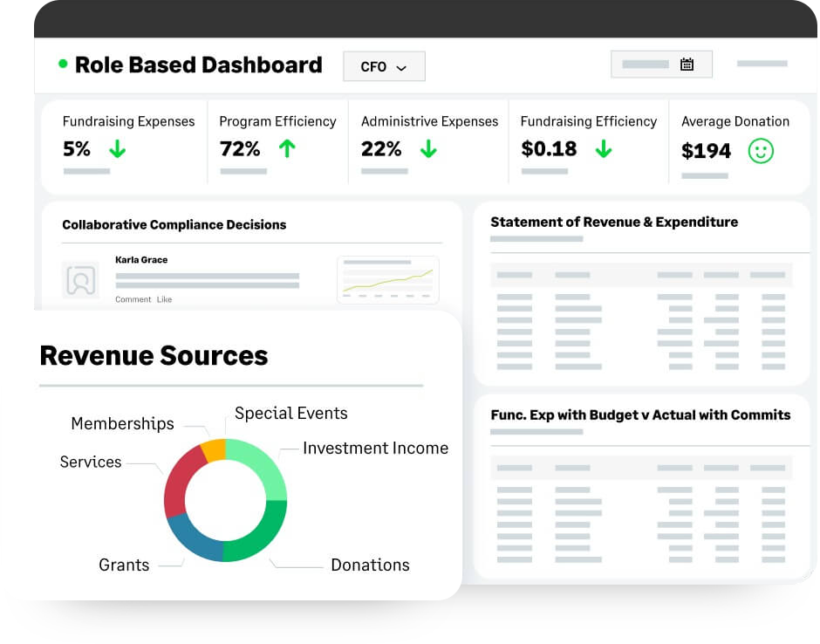
Task: Click the Program Efficiency up arrow
Action: tap(287, 148)
